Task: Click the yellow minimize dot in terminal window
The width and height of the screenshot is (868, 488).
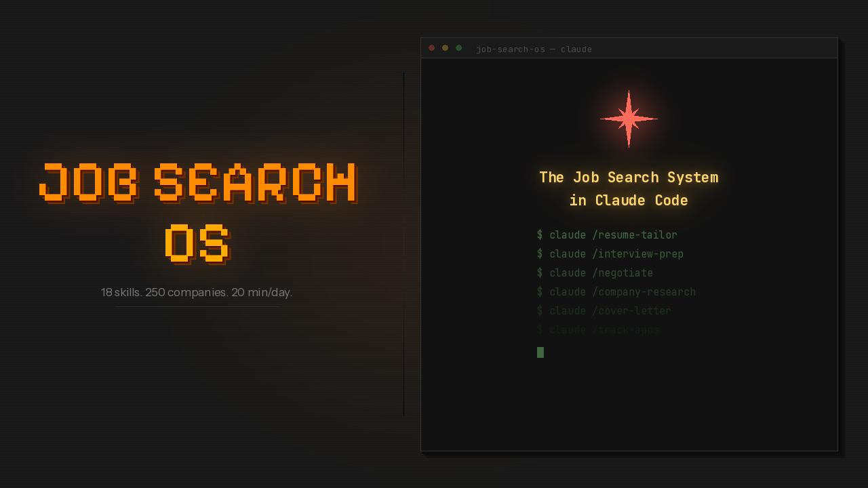Action: click(x=445, y=48)
